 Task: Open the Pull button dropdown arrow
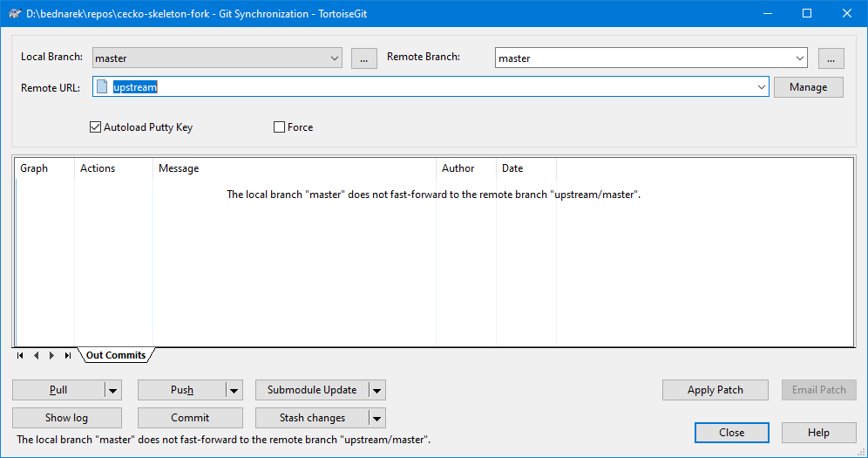click(x=113, y=391)
